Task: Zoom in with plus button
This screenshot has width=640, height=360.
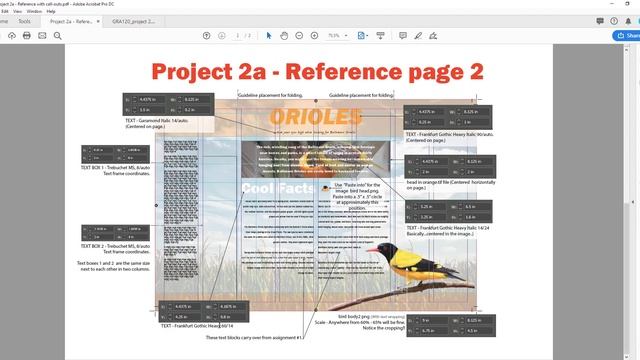Action: pos(314,36)
